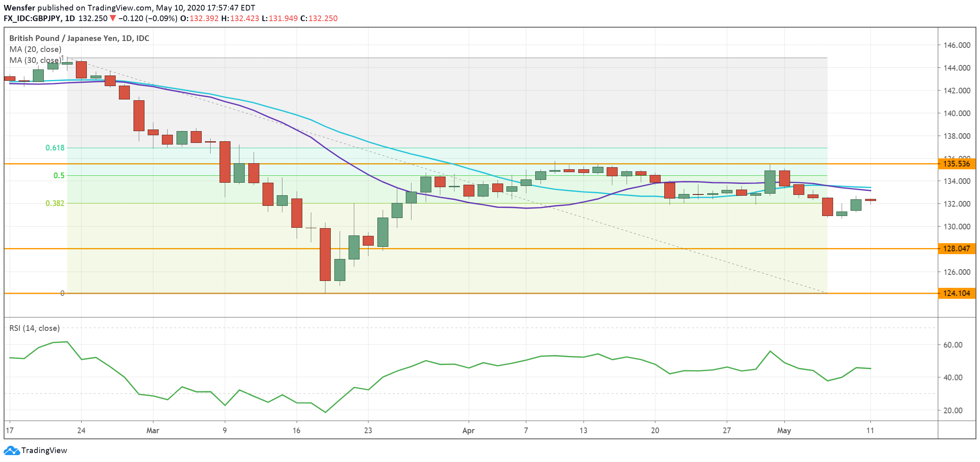The image size is (980, 462).
Task: Click the red down-triangle price change indicator
Action: pyautogui.click(x=113, y=18)
